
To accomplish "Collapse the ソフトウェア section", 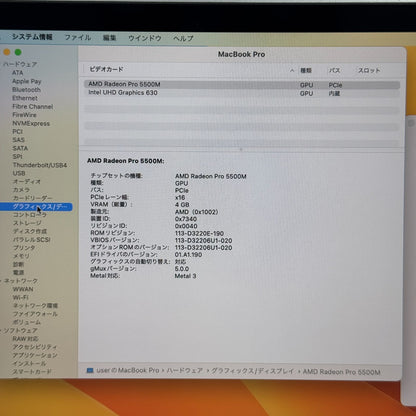I will [x=1, y=331].
